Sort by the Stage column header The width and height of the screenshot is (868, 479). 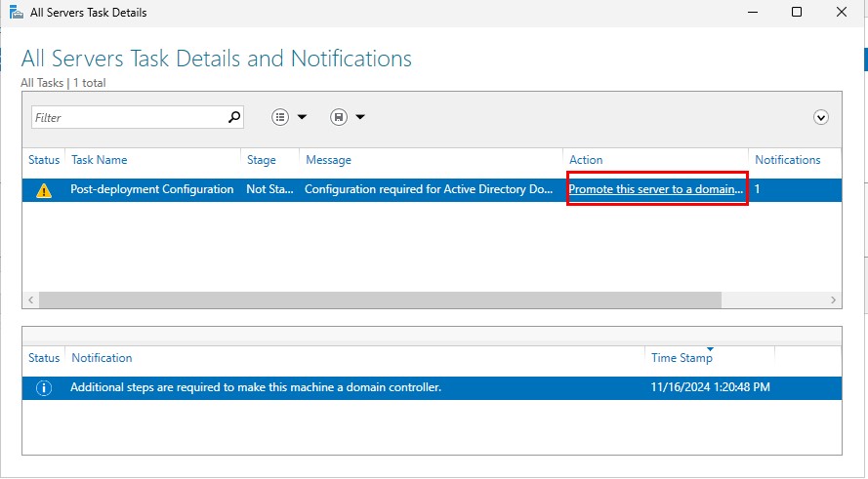pos(262,160)
